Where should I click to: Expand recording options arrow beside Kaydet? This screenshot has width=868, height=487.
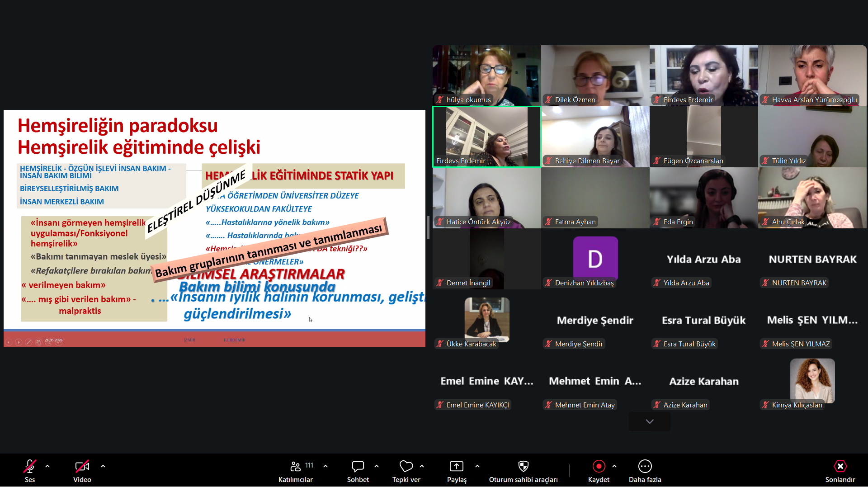[x=614, y=466]
